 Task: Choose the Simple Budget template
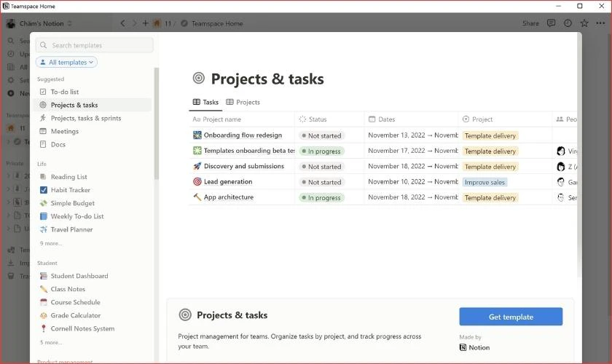pyautogui.click(x=73, y=203)
